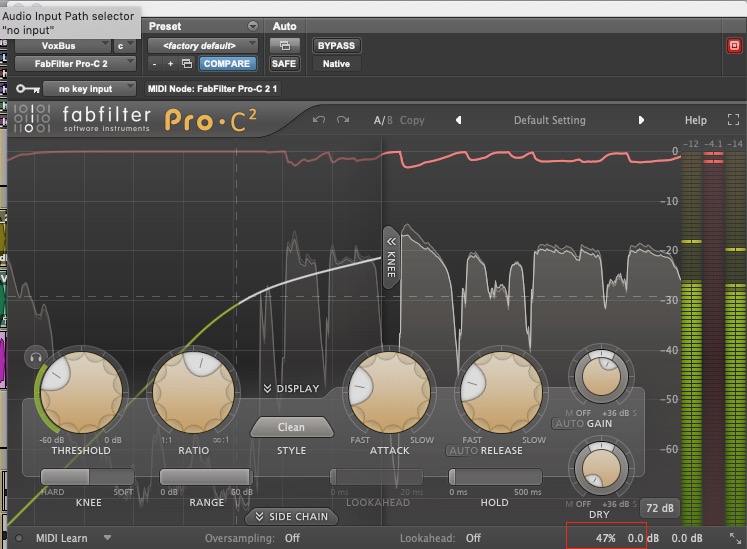Viewport: 747px width, 549px height.
Task: Collapse the Display panel
Action: (x=292, y=388)
